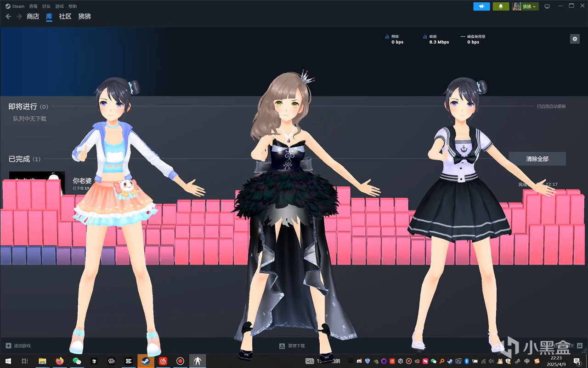The height and width of the screenshot is (368, 588).
Task: Launch Firefox from the taskbar
Action: point(59,361)
